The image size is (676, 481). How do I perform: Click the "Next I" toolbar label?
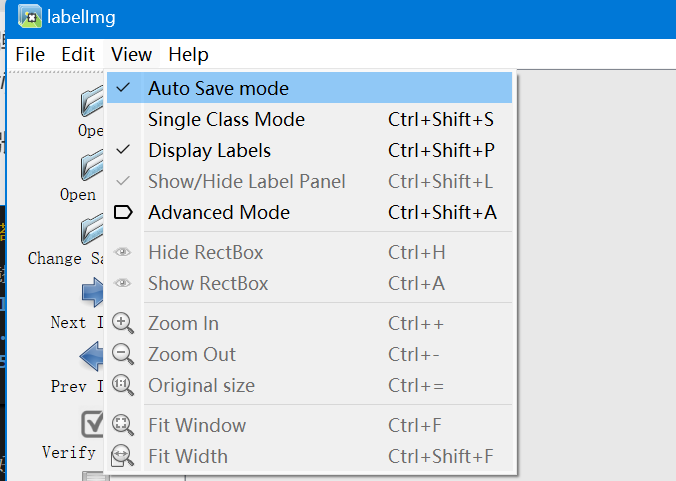[x=77, y=322]
